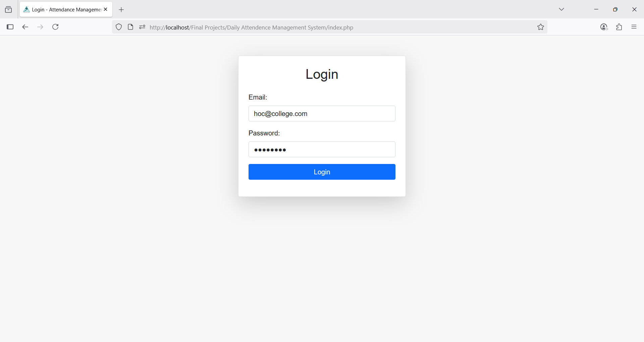Show site information page icon
This screenshot has height=342, width=644.
click(x=130, y=27)
